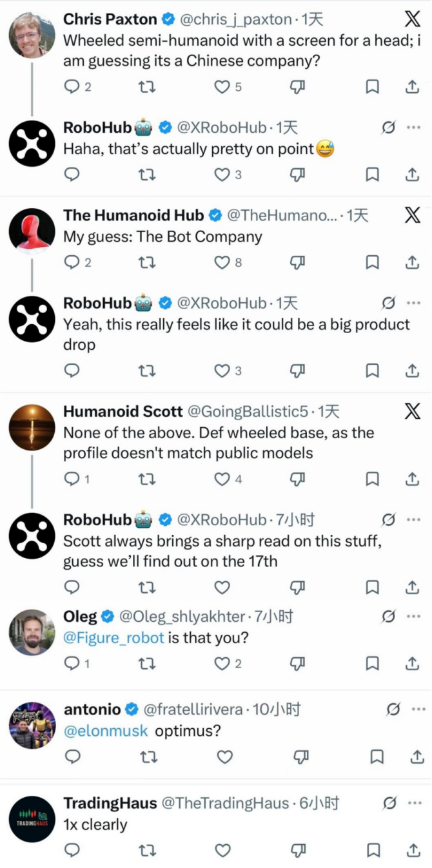This screenshot has height=868, width=432.
Task: Dislike Oleg's tweet about Figure robot
Action: tap(297, 662)
